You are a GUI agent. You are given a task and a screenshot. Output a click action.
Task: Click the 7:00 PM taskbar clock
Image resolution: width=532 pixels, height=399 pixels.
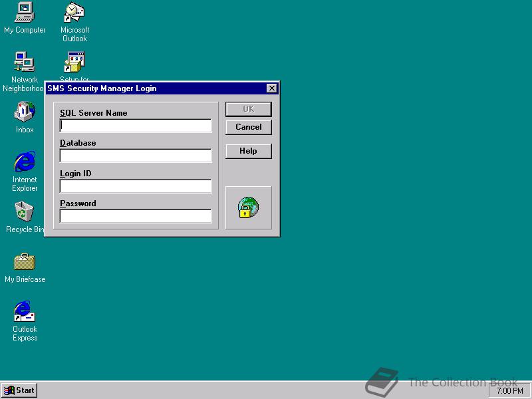point(510,391)
